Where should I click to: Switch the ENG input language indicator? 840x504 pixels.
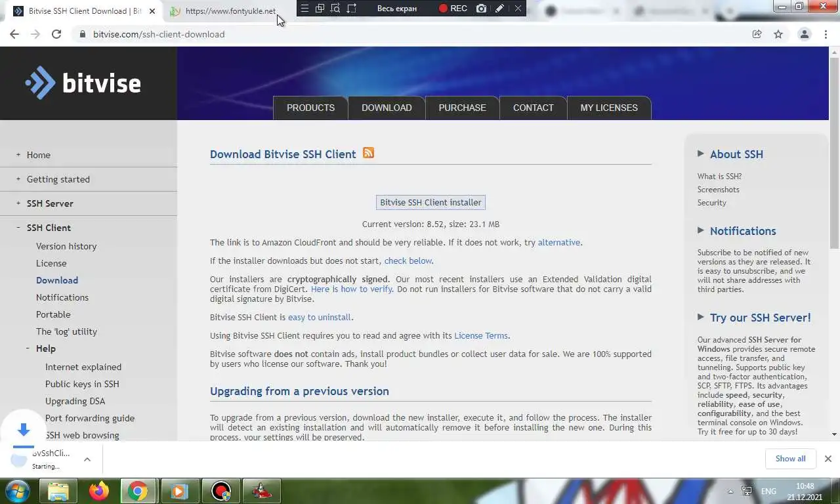coord(768,492)
